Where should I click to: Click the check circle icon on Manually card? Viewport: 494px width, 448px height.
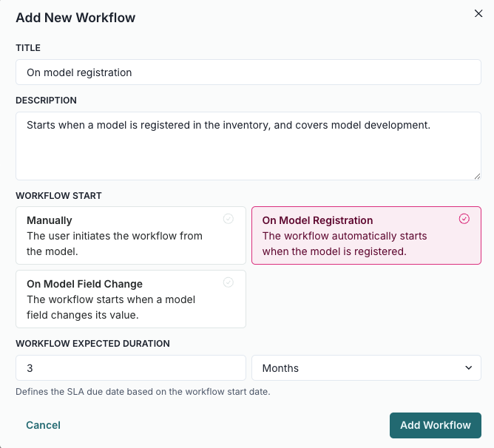click(x=229, y=219)
